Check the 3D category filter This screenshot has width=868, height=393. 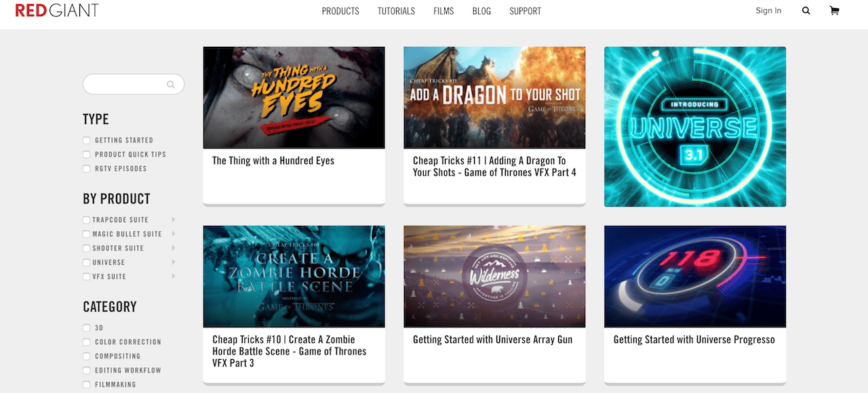(87, 328)
